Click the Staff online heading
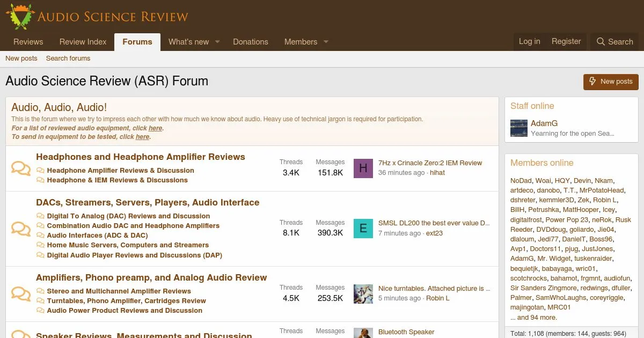 tap(532, 106)
